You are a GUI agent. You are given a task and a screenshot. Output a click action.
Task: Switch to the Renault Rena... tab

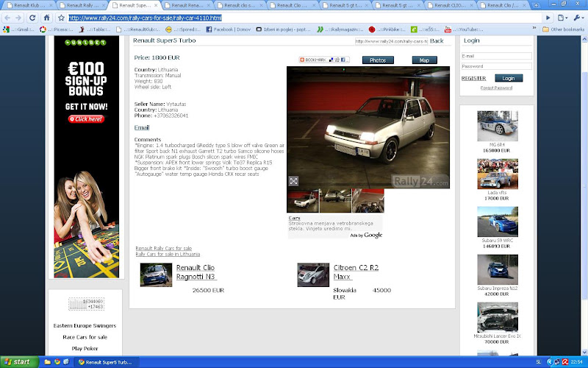(x=186, y=5)
